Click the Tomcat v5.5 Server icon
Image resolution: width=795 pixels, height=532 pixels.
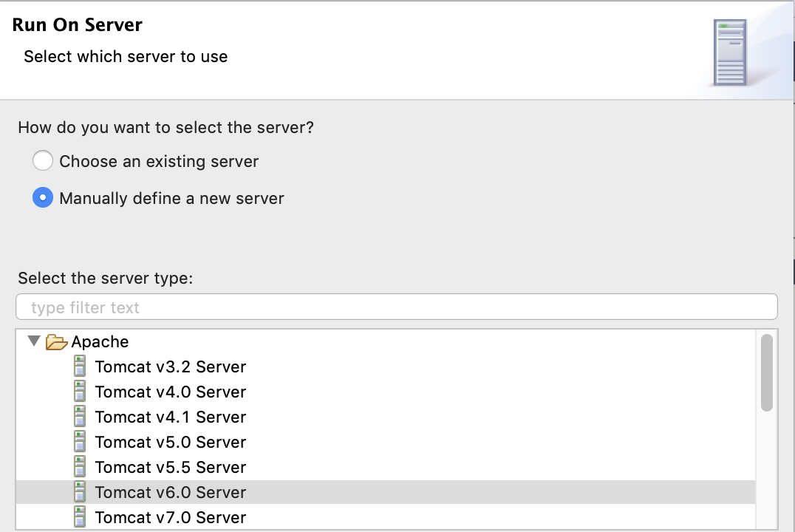[x=80, y=466]
